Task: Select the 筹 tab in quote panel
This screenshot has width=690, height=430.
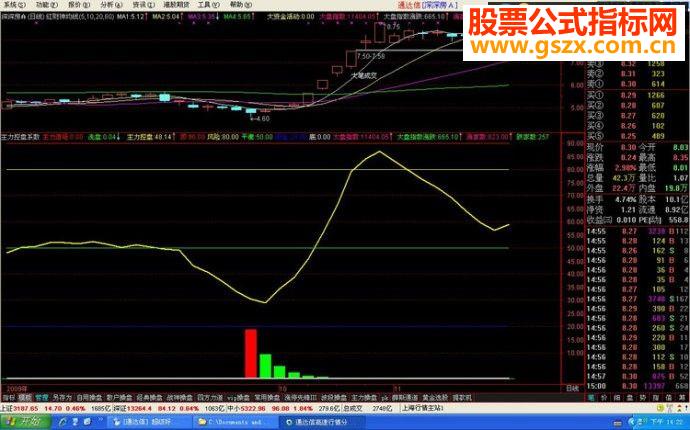Action: coord(682,397)
